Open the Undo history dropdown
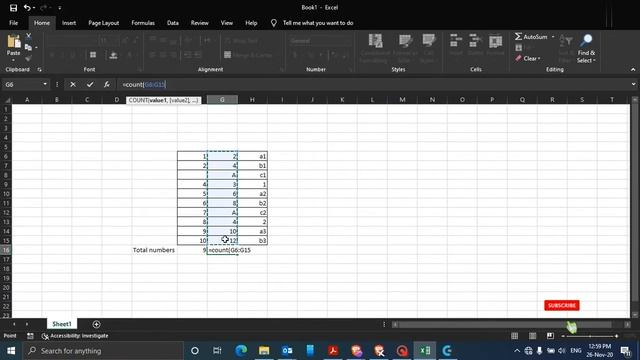The image size is (640, 360). pos(34,8)
